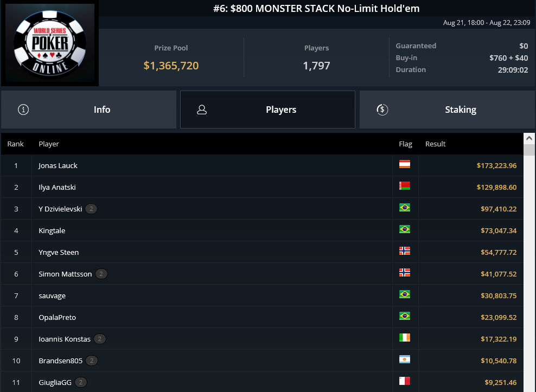Expand the badge next to Ioannis Konstas
This screenshot has width=536, height=392.
coord(99,338)
